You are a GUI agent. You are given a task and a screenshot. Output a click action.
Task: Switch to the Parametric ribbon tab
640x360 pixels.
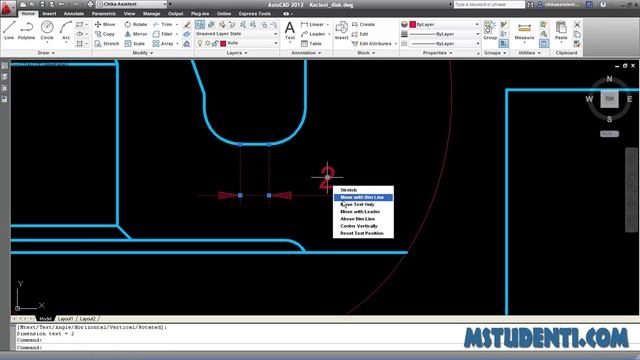point(104,14)
